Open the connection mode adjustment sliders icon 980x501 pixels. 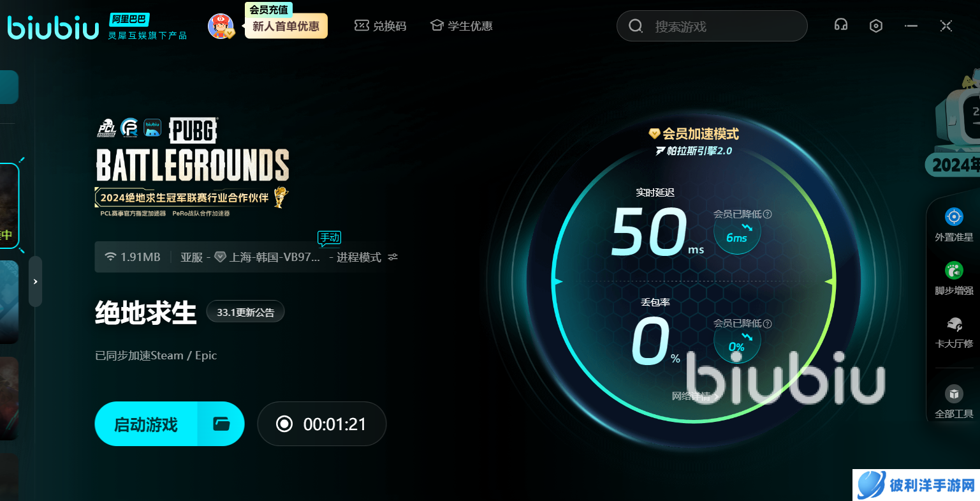coord(392,257)
